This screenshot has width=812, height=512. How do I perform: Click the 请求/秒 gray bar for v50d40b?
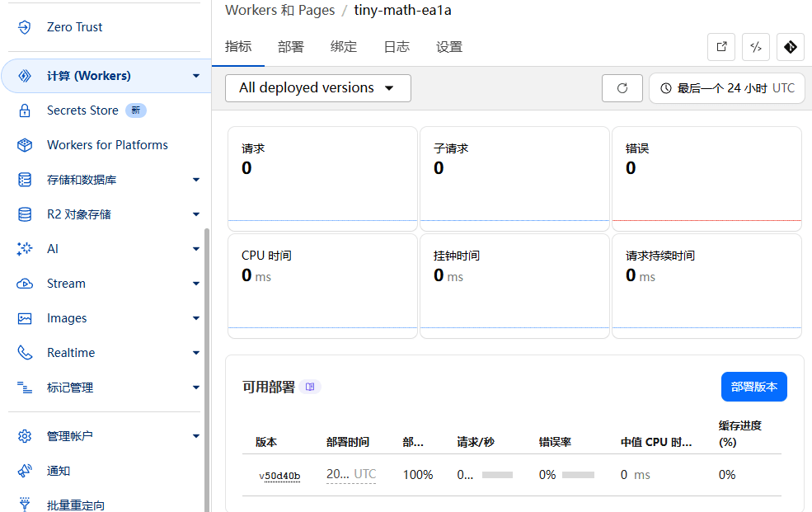(x=497, y=475)
